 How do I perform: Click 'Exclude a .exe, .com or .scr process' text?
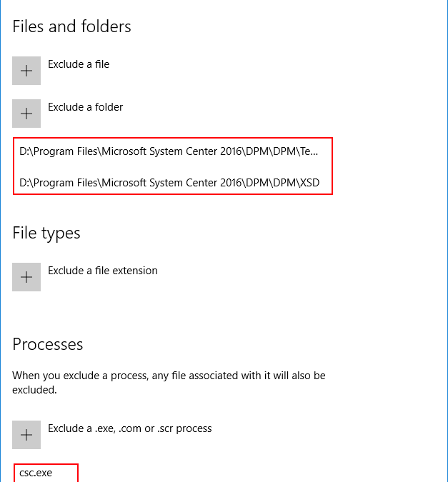point(129,428)
